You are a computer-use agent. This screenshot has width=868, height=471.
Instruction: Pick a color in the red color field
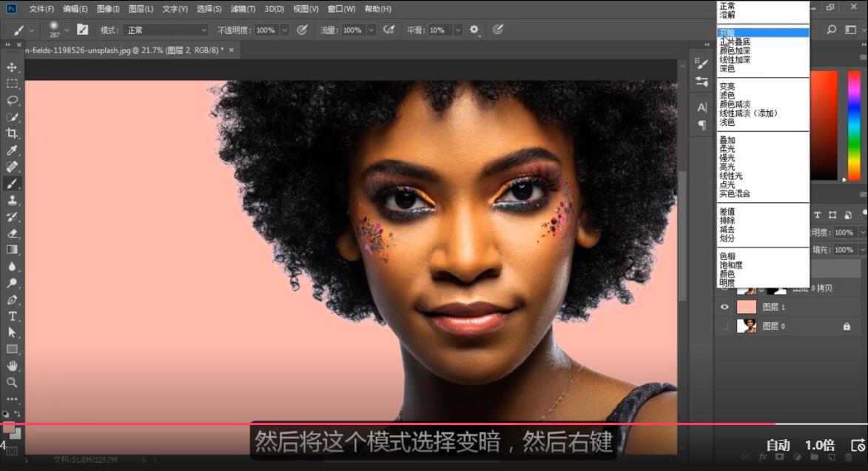coord(824,125)
